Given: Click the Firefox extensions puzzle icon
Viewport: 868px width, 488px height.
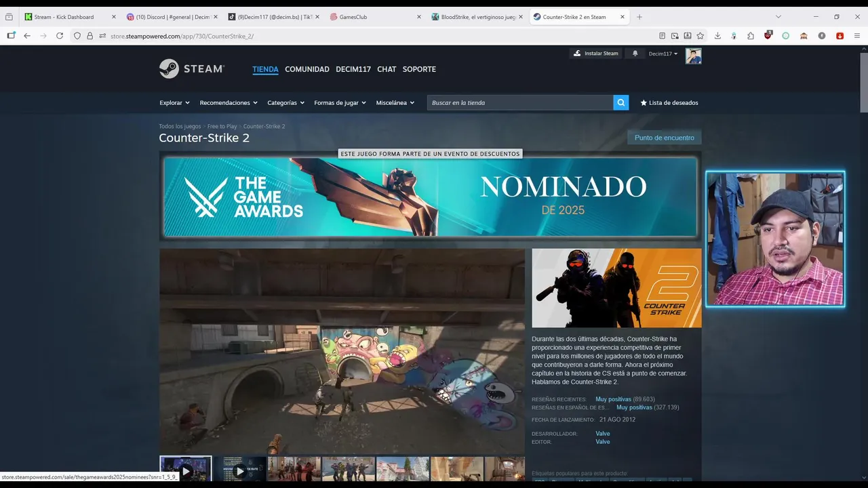Looking at the screenshot, I should [x=751, y=35].
